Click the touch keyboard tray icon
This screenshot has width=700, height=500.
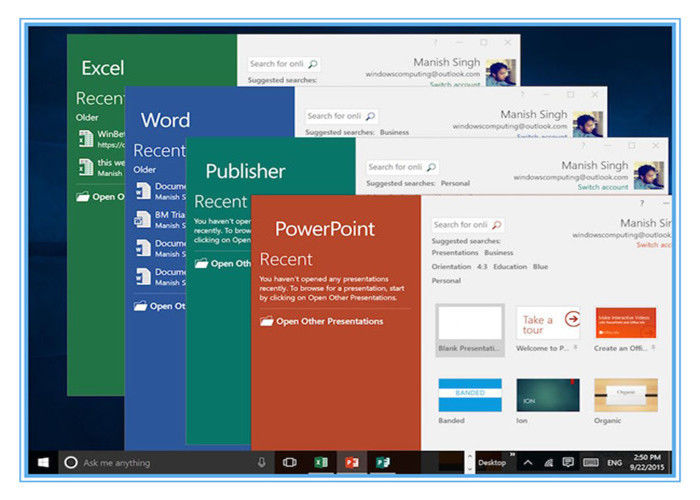click(591, 462)
